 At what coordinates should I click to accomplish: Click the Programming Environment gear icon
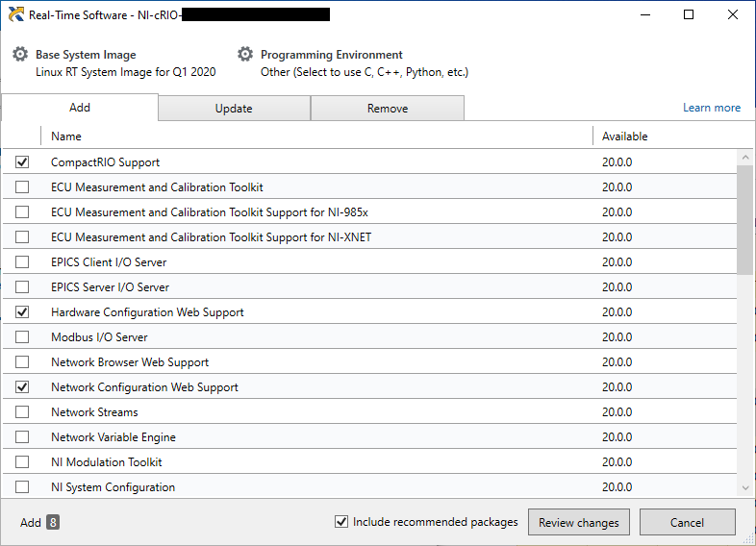(245, 55)
